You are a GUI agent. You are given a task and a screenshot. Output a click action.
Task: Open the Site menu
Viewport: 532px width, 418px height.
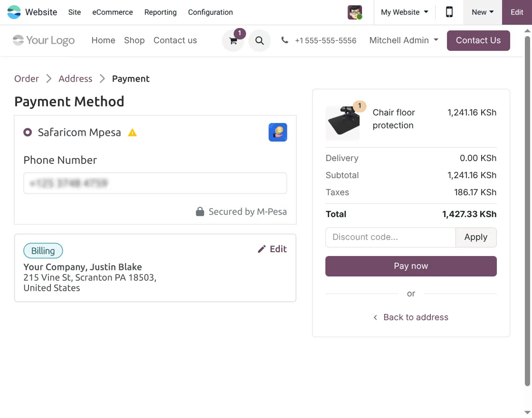pyautogui.click(x=75, y=12)
